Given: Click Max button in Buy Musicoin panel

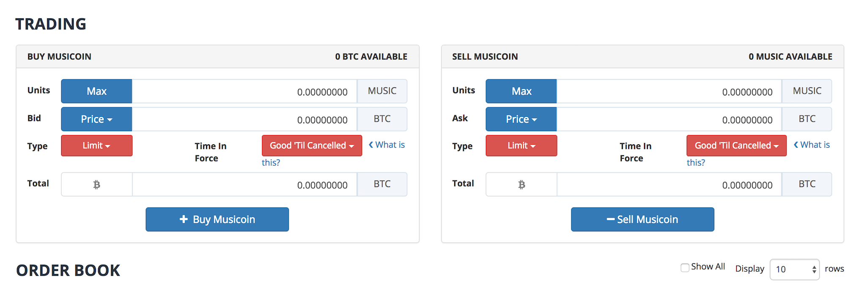Looking at the screenshot, I should pos(96,91).
